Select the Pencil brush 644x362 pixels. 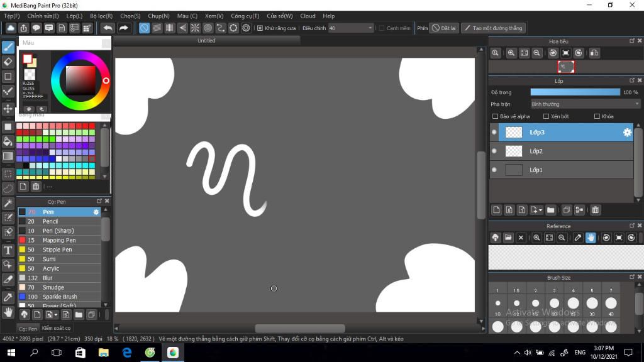click(x=59, y=222)
